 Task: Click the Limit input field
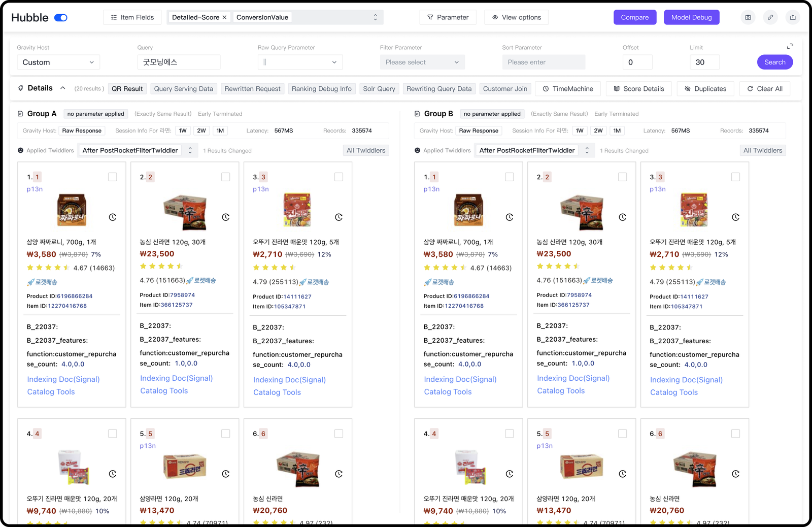pos(704,62)
